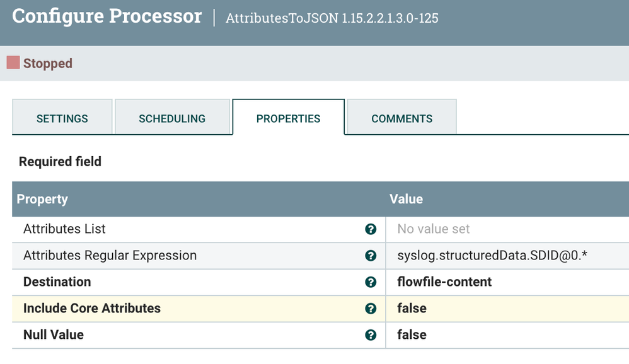The width and height of the screenshot is (629, 364).
Task: Click the Configure Processor heading
Action: 107,16
